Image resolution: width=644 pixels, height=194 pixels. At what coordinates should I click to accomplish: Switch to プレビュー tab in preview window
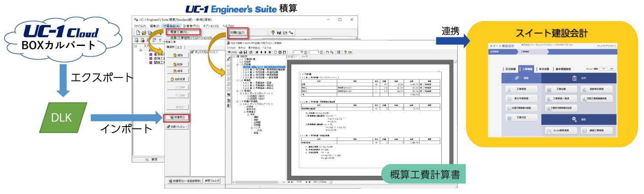(292, 57)
